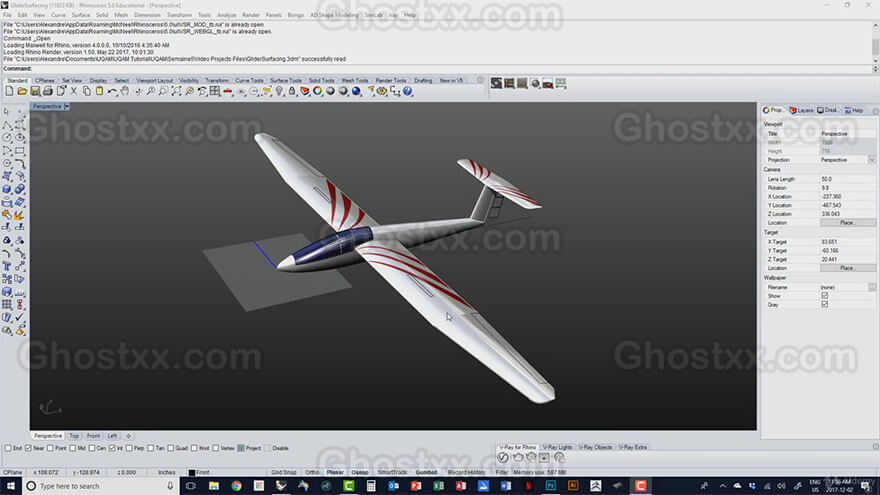Enable the End osnap checkbox

[8, 448]
